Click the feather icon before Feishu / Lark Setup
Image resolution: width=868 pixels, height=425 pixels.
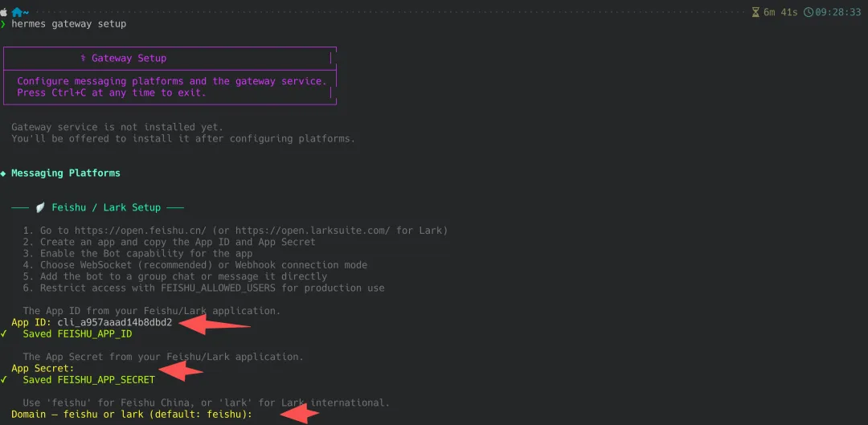(40, 207)
